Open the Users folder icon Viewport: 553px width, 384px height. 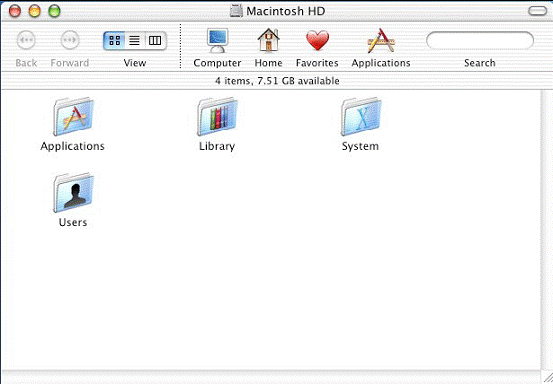click(x=74, y=193)
